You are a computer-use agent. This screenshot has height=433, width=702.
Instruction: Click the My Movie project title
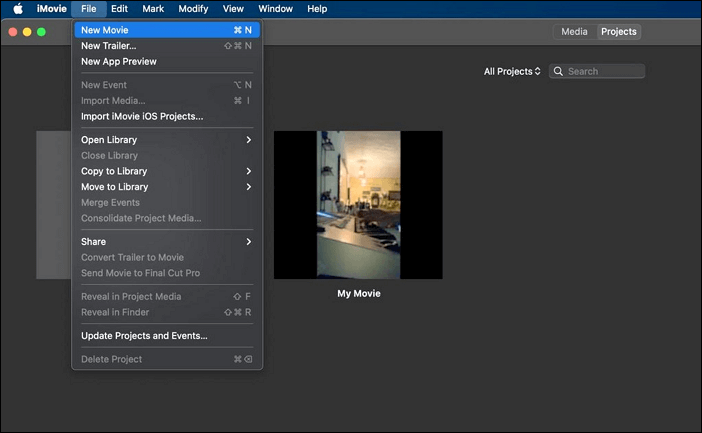[x=358, y=294]
